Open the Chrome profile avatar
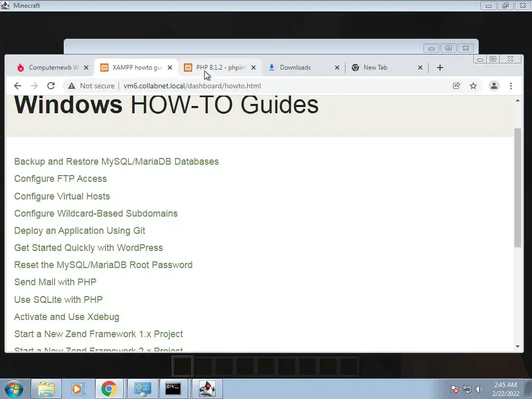This screenshot has width=532, height=399. click(494, 86)
